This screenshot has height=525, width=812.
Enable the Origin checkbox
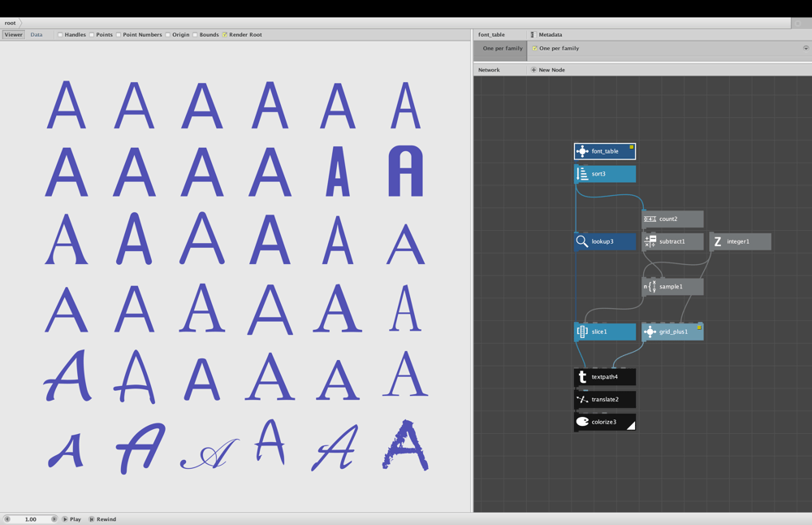pyautogui.click(x=168, y=35)
